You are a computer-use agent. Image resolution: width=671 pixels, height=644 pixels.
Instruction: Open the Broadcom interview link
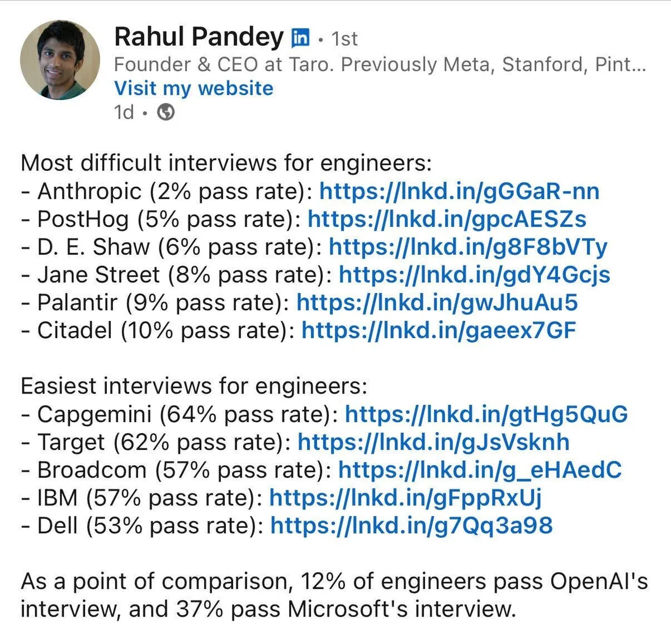[x=480, y=470]
